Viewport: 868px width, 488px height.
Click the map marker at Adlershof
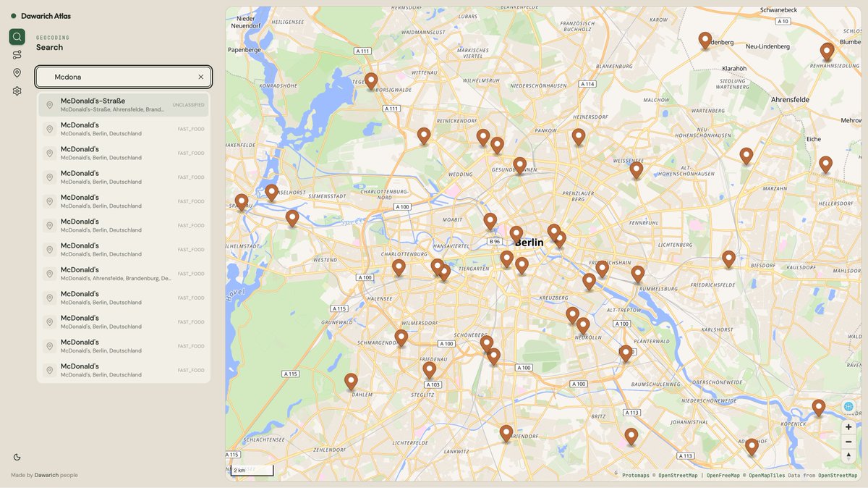[752, 446]
